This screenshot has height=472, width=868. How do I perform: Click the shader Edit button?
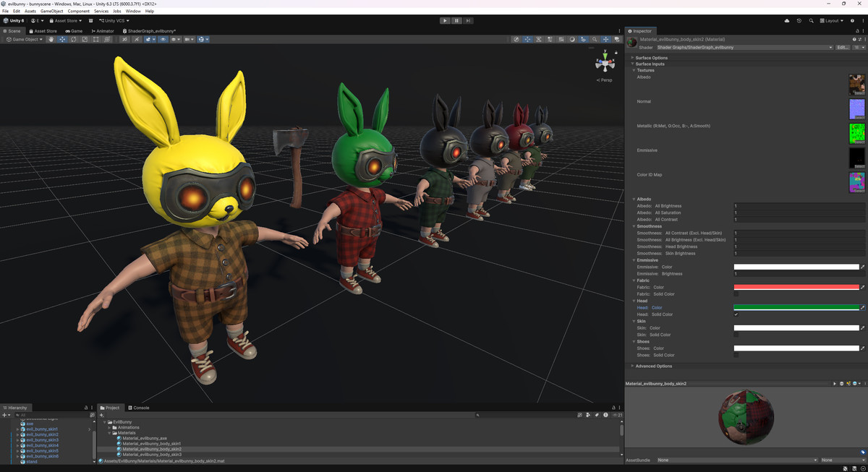pos(843,48)
